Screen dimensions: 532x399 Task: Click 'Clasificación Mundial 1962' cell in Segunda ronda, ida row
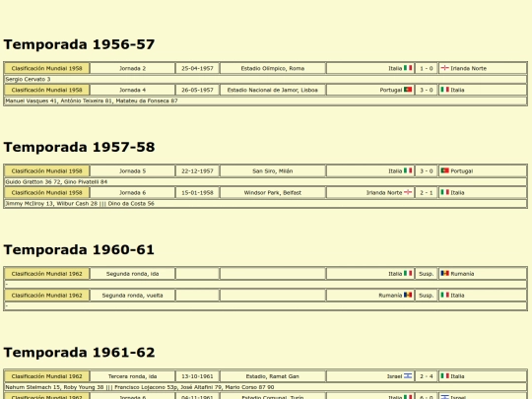point(47,274)
